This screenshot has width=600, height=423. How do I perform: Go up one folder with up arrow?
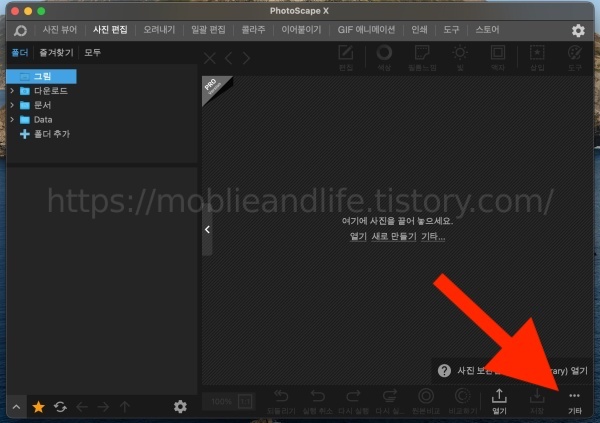click(125, 407)
